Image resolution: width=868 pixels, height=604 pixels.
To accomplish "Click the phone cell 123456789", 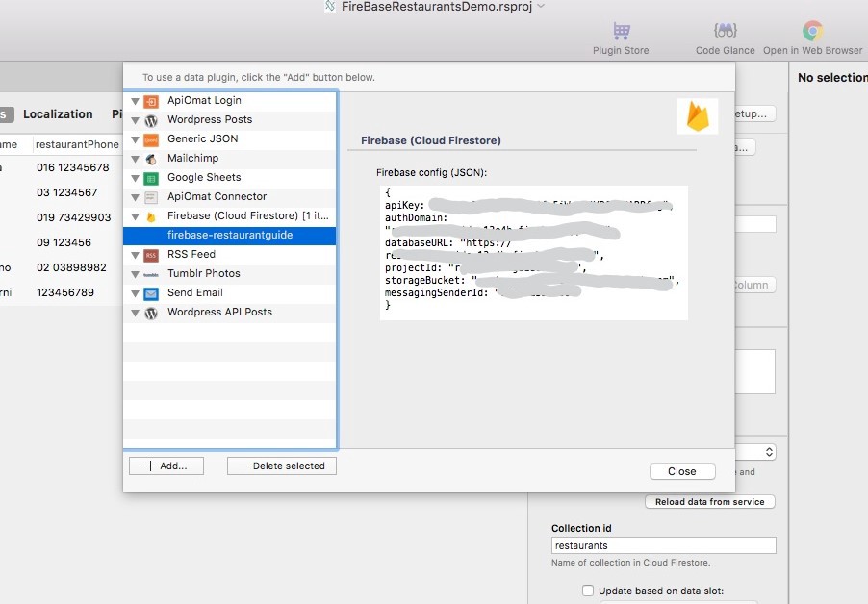I will tap(65, 292).
